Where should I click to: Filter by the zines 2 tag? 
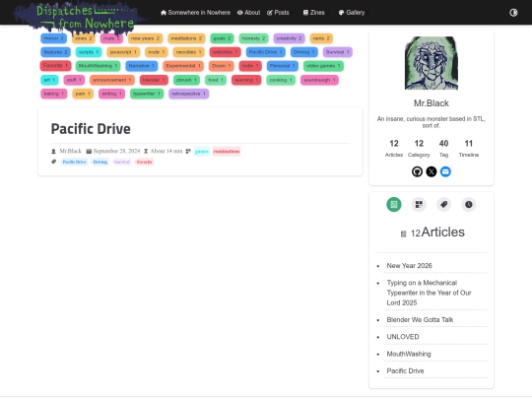84,38
